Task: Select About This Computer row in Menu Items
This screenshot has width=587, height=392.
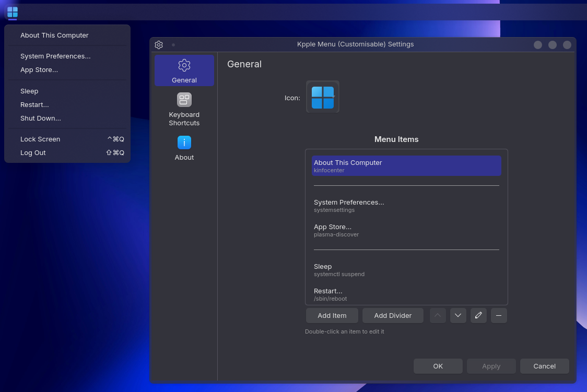Action: (406, 165)
